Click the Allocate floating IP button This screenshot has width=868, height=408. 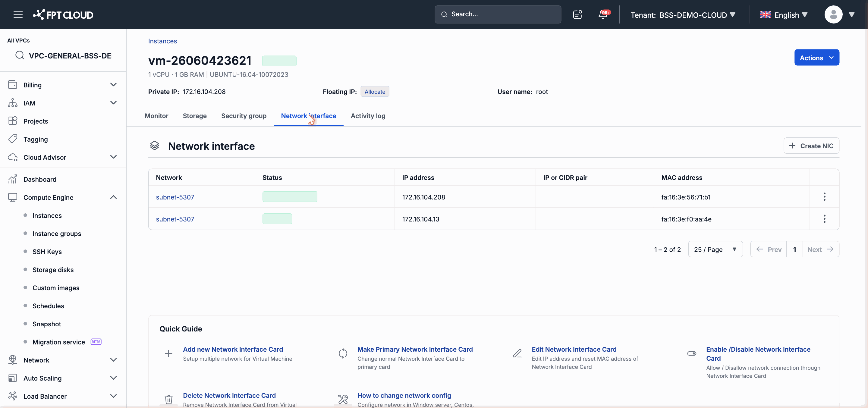[x=375, y=91]
